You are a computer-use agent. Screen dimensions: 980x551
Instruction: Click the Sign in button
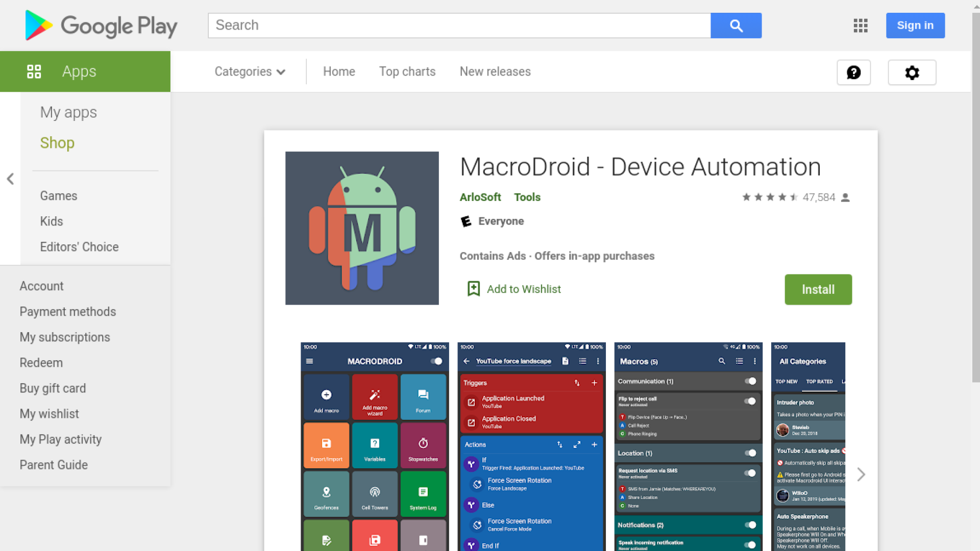click(915, 25)
